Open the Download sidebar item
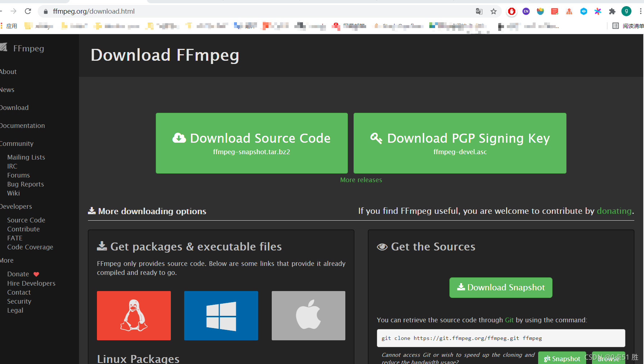 (14, 107)
